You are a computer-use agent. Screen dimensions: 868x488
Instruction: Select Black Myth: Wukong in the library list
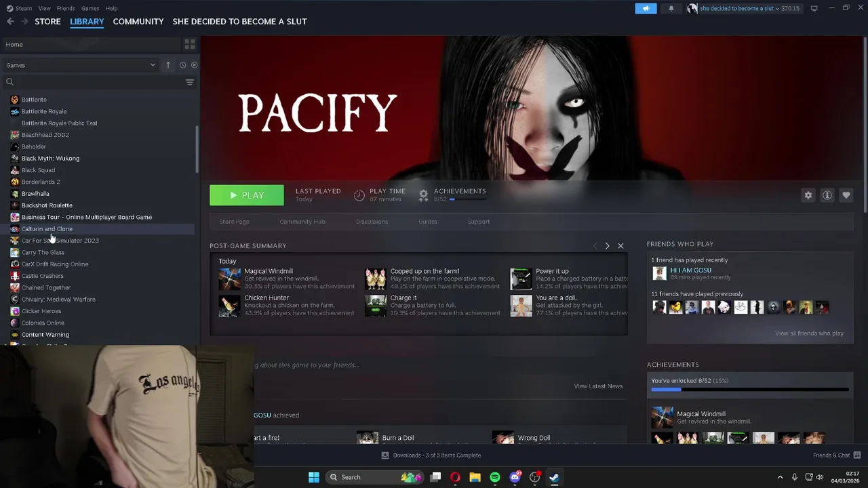point(50,159)
